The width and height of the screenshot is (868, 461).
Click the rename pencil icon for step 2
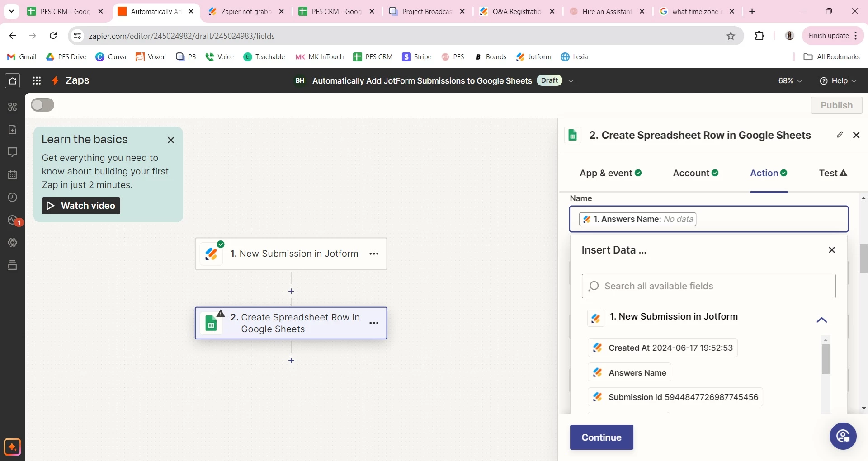click(x=840, y=135)
